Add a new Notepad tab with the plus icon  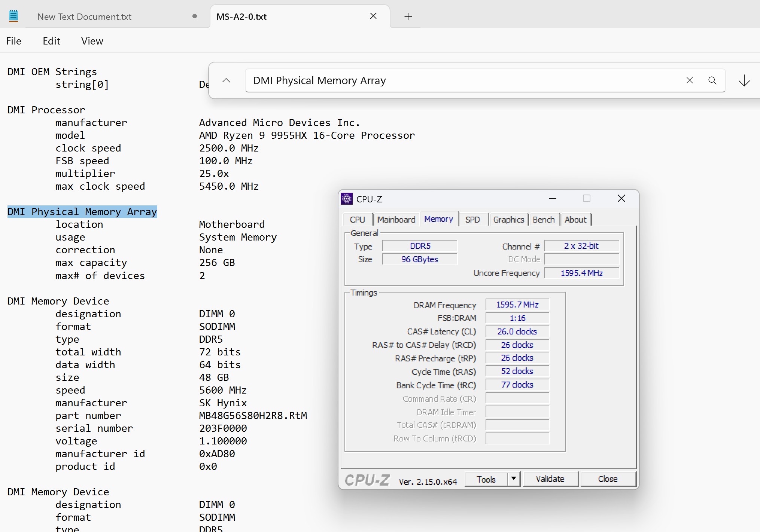[x=408, y=16]
